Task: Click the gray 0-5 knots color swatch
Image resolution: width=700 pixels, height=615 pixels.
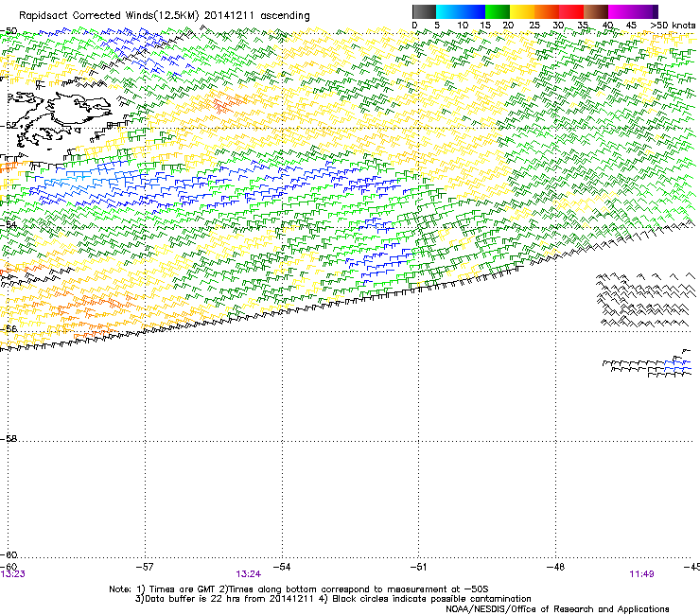Action: [x=424, y=11]
